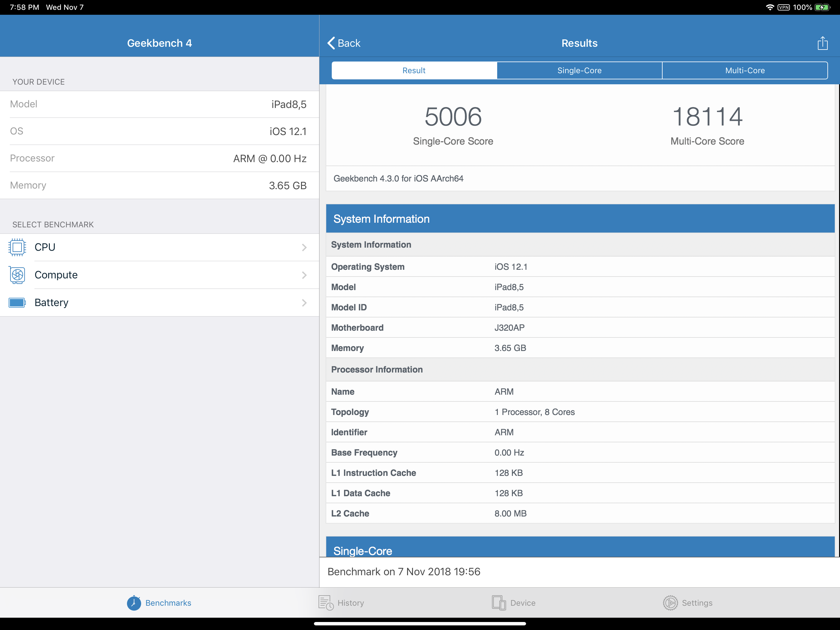The width and height of the screenshot is (840, 630).
Task: Tap the Settings gear icon
Action: (670, 603)
